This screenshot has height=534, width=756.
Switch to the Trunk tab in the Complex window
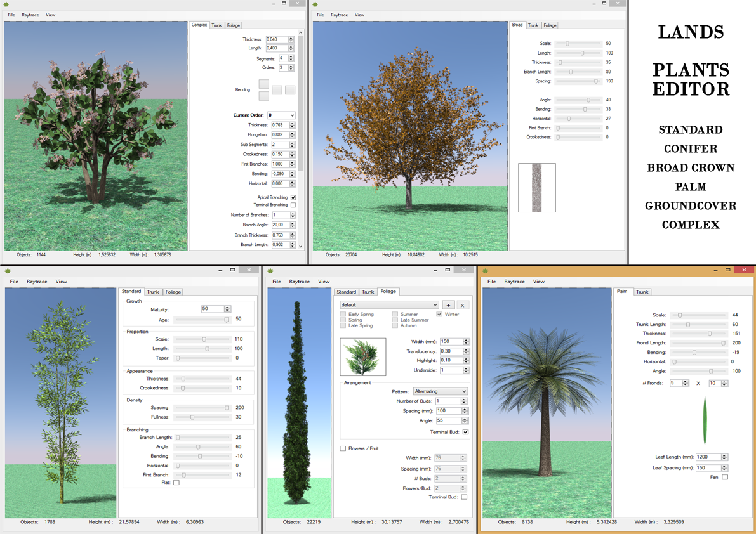(217, 25)
